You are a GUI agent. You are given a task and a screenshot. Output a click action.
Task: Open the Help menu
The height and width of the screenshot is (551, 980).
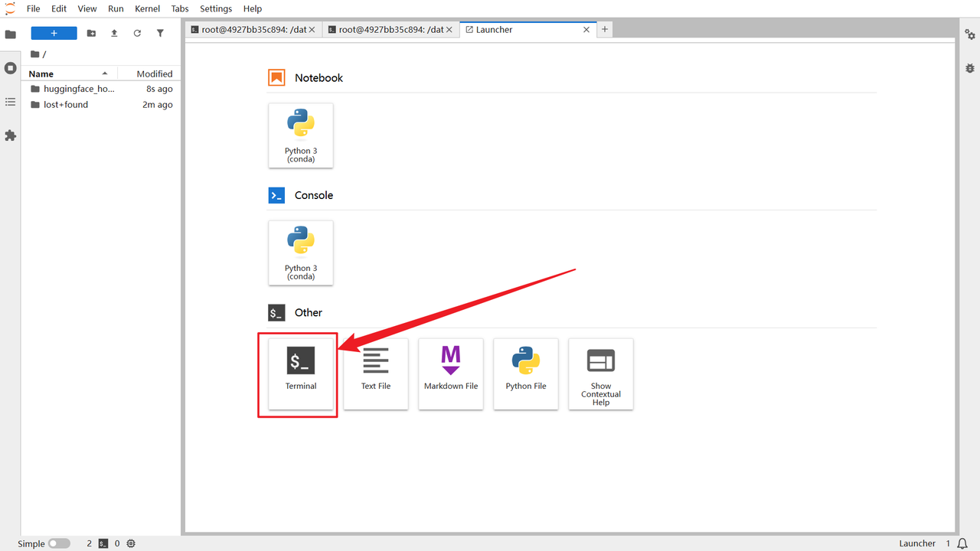pyautogui.click(x=253, y=8)
